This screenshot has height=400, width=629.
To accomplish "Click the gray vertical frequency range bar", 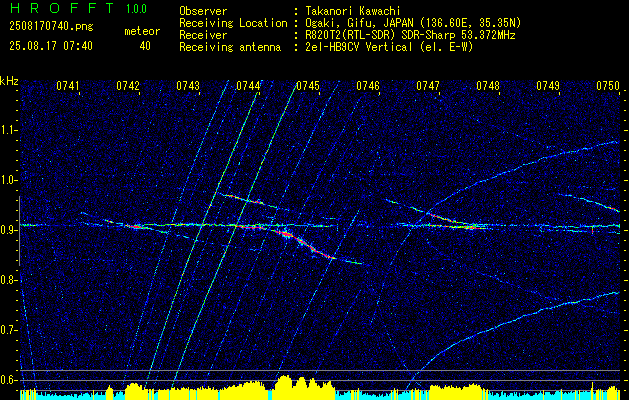I will point(19,231).
